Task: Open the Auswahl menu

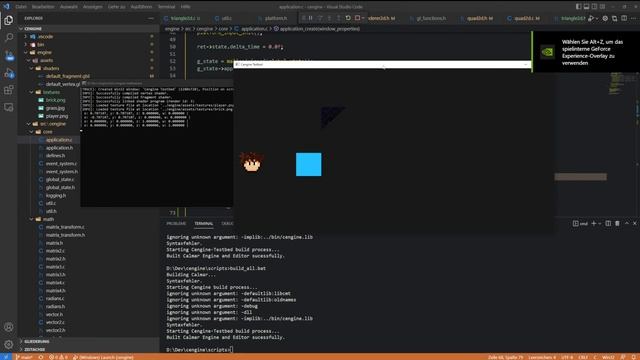Action: click(69, 7)
